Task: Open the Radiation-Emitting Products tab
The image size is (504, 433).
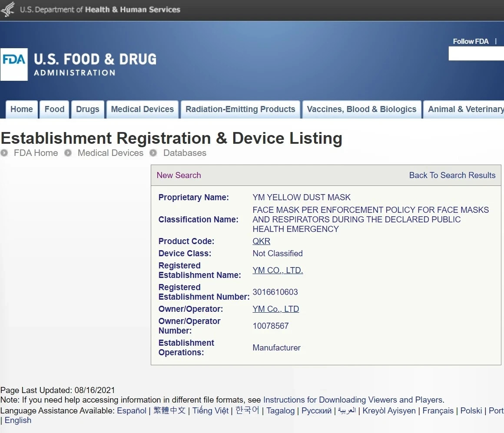Action: [x=240, y=109]
